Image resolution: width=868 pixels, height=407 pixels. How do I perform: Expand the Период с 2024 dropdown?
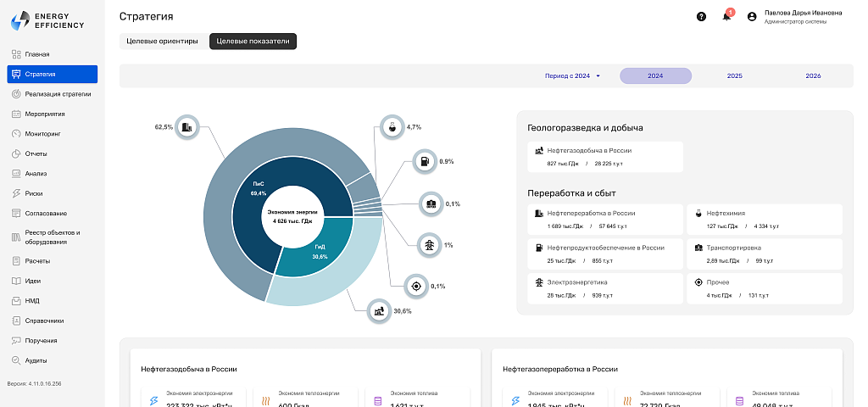572,75
